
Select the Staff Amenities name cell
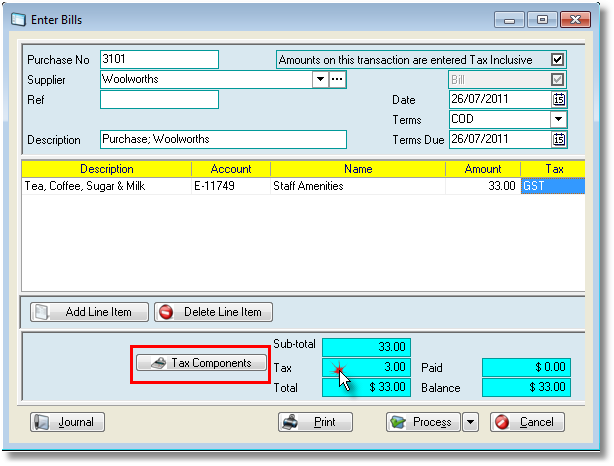358,186
